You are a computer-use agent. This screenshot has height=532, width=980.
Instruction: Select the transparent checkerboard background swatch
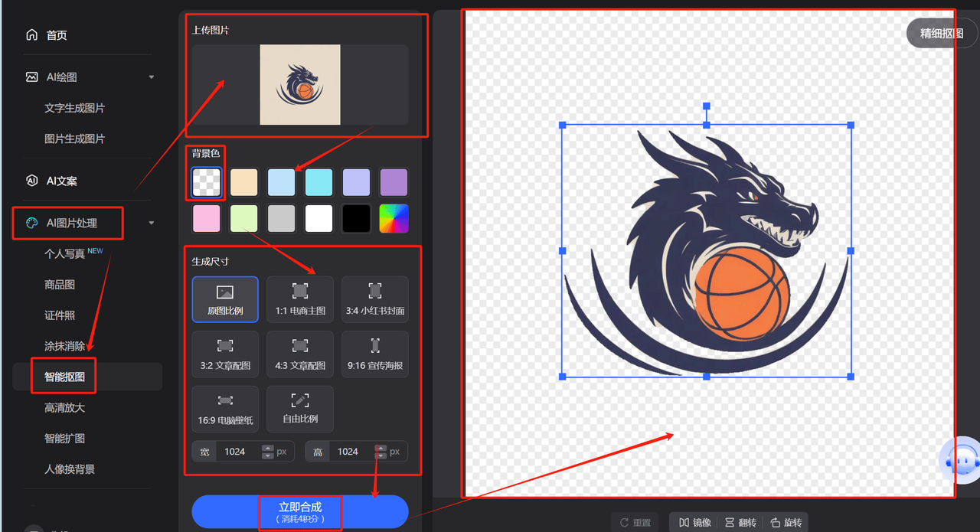(x=207, y=182)
